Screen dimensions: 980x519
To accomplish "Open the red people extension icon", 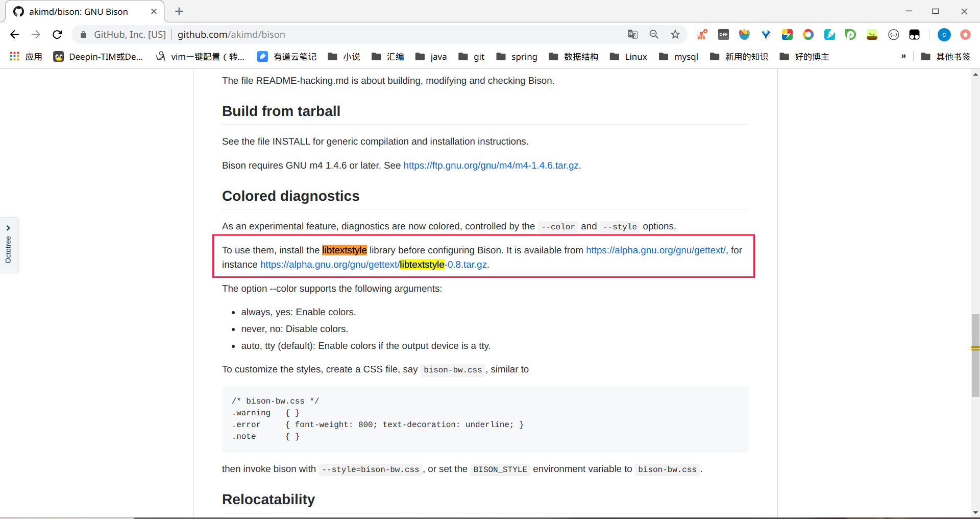I will point(702,34).
